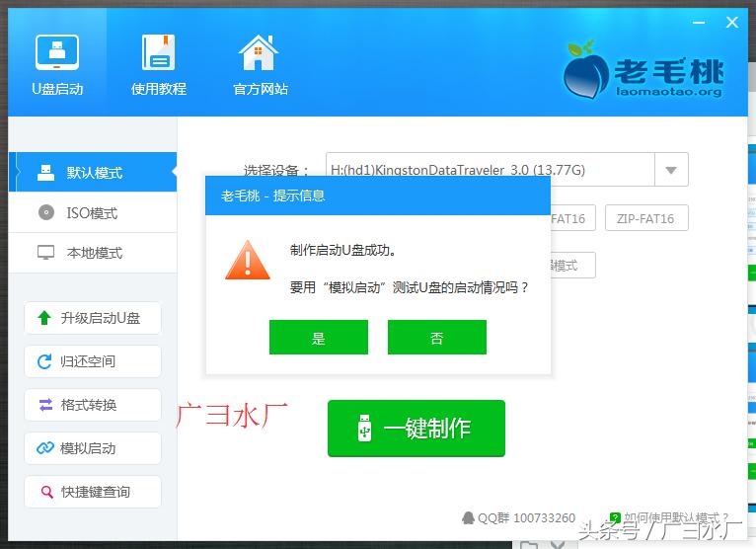Click the 制作启动U盘成功 message text
The height and width of the screenshot is (549, 756).
(x=342, y=250)
